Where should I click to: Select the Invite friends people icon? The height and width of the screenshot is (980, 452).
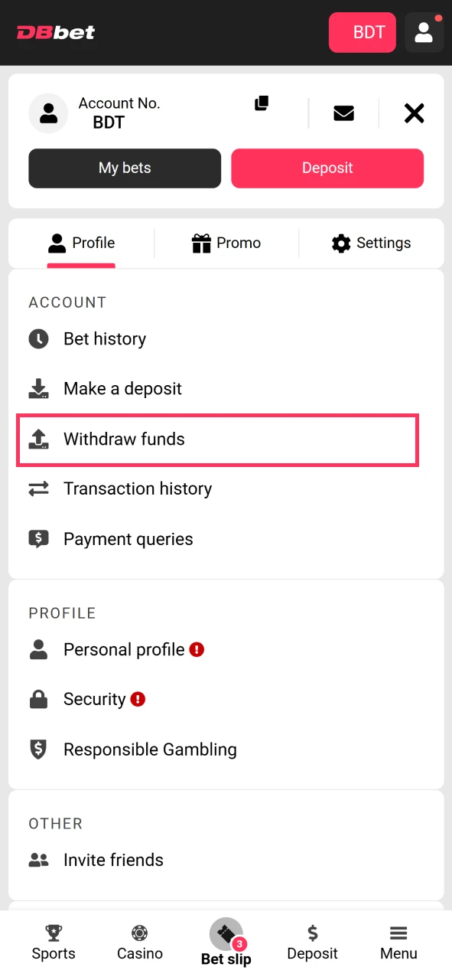[39, 859]
